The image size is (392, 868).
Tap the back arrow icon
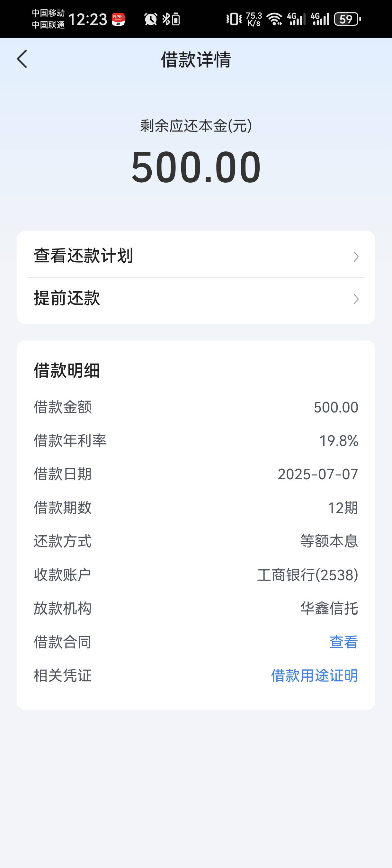tap(22, 59)
